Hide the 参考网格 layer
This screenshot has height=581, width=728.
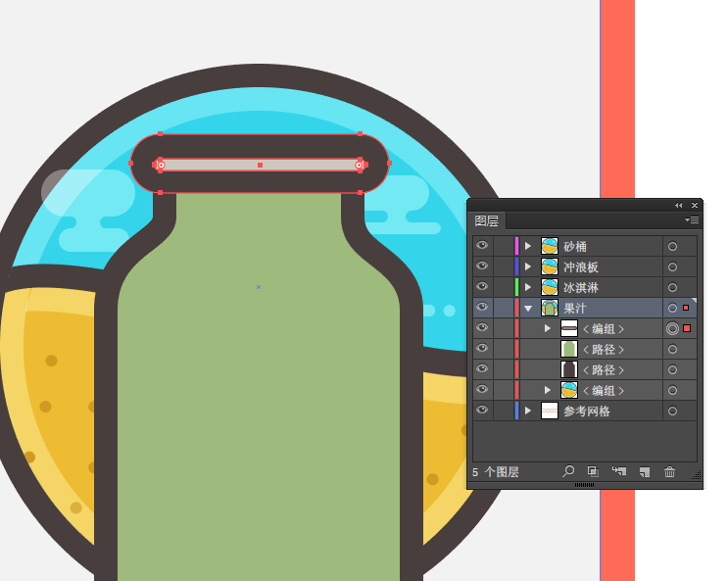coord(482,411)
